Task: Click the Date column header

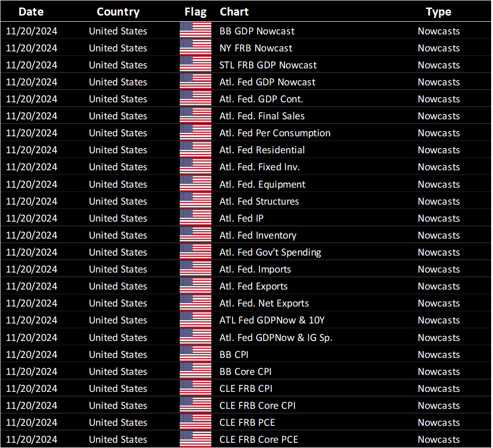Action: [31, 12]
